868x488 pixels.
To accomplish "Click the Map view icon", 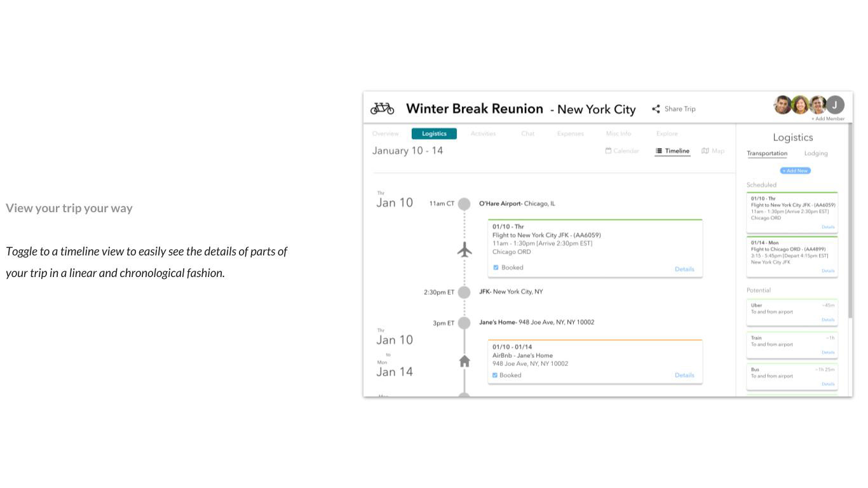I will [x=705, y=151].
